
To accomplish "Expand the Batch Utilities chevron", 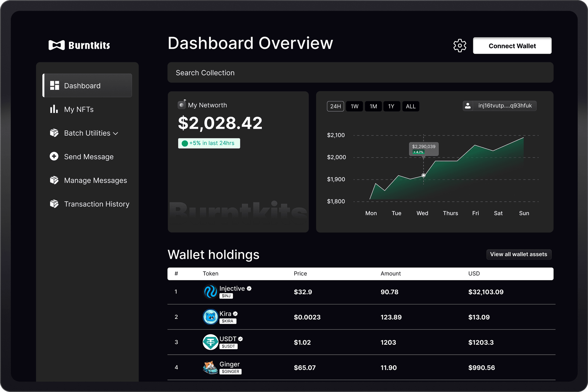I will pos(116,134).
